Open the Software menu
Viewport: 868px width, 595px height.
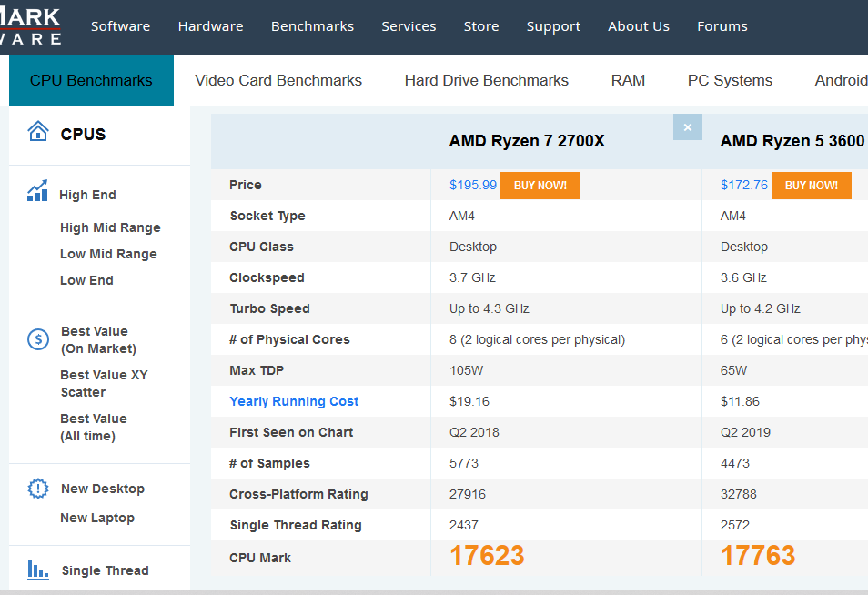click(120, 26)
